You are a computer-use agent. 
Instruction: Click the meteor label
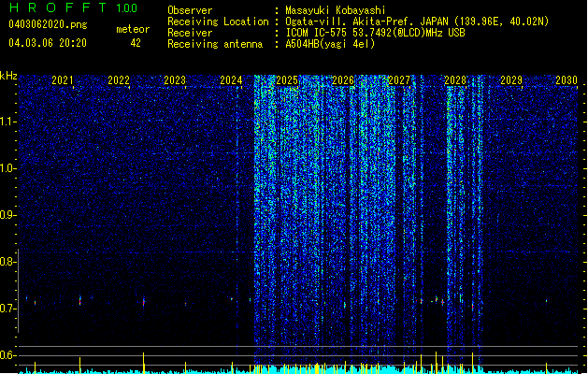tap(133, 29)
